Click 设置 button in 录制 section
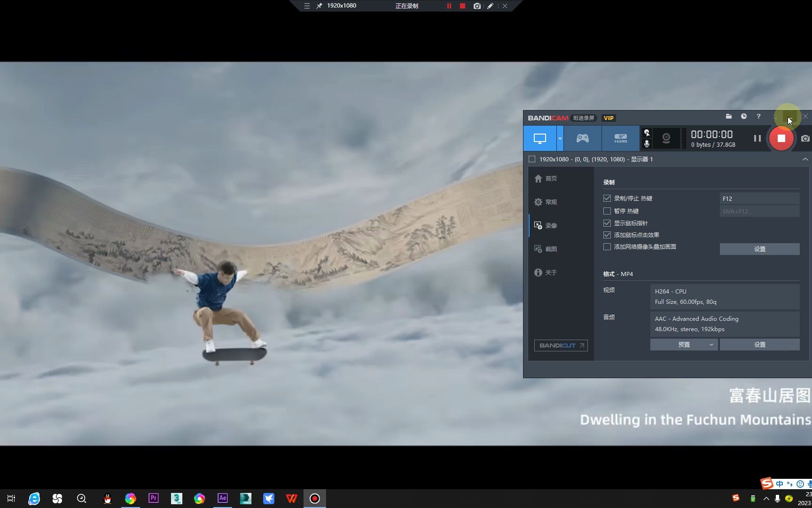The width and height of the screenshot is (812, 508). click(759, 249)
